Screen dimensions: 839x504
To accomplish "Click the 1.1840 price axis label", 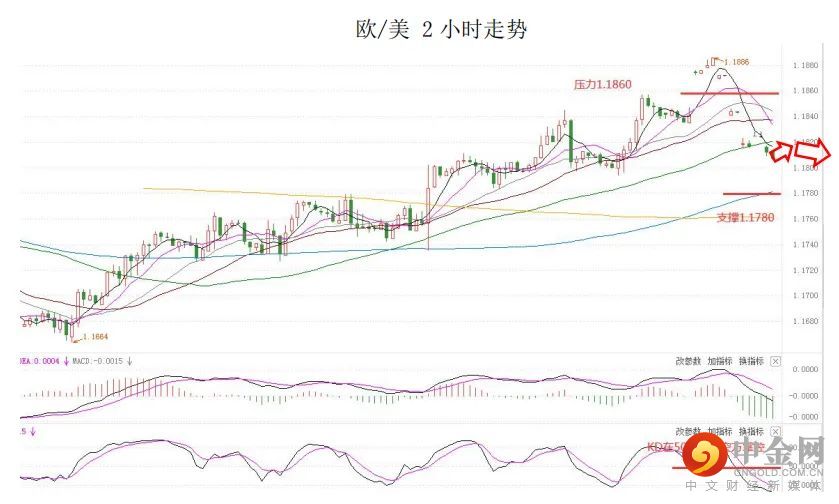I will [x=805, y=117].
